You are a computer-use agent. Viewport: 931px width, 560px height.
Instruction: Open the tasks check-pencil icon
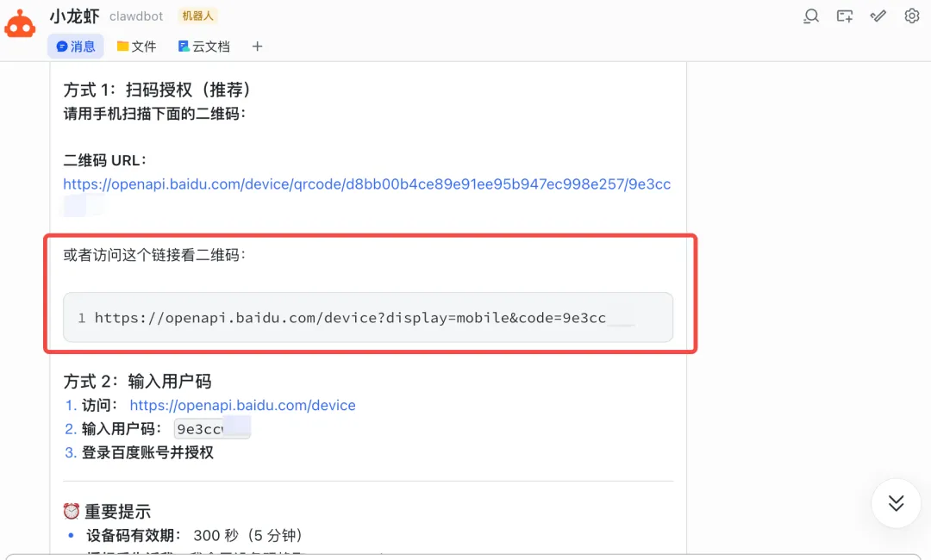(878, 16)
